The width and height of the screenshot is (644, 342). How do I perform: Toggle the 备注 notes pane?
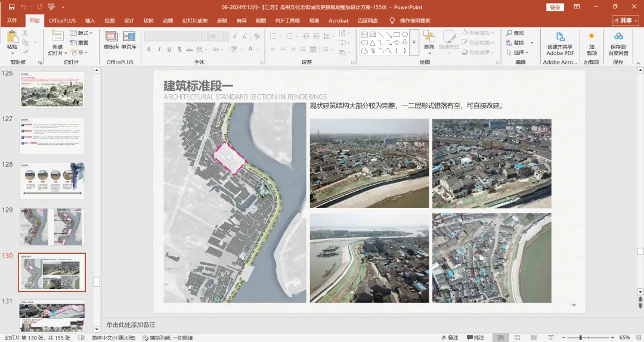(x=450, y=337)
